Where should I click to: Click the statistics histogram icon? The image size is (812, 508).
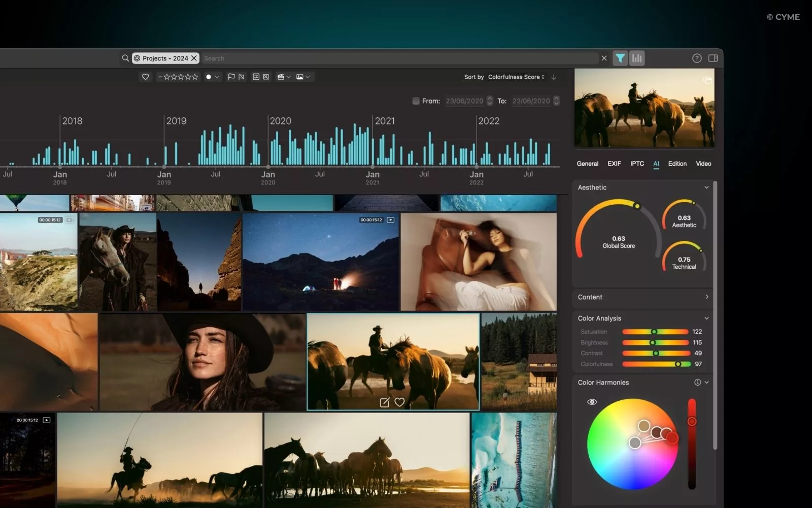tap(637, 58)
